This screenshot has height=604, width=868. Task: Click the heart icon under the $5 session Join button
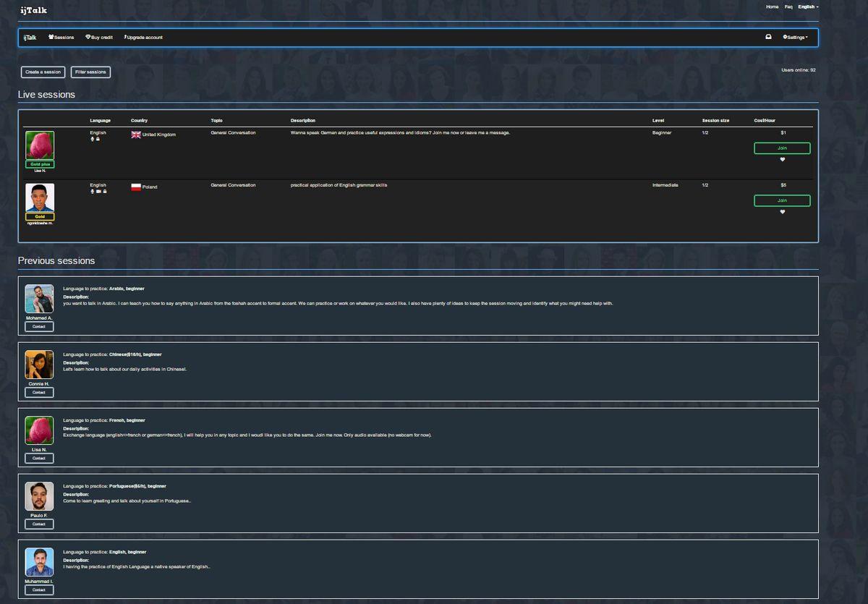point(782,212)
